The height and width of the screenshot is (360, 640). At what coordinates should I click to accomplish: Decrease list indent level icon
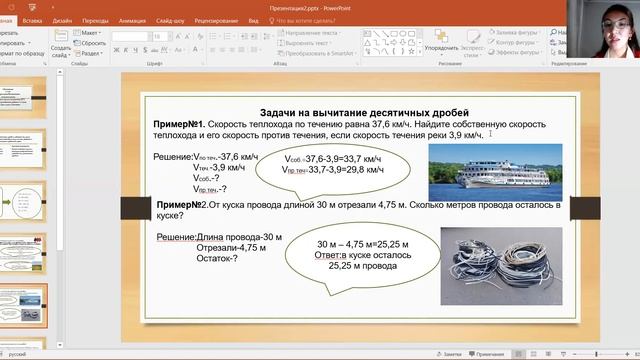click(x=244, y=37)
